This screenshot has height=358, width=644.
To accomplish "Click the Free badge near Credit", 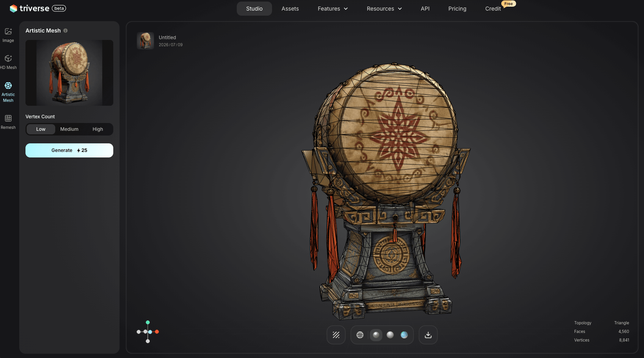I will tap(508, 4).
